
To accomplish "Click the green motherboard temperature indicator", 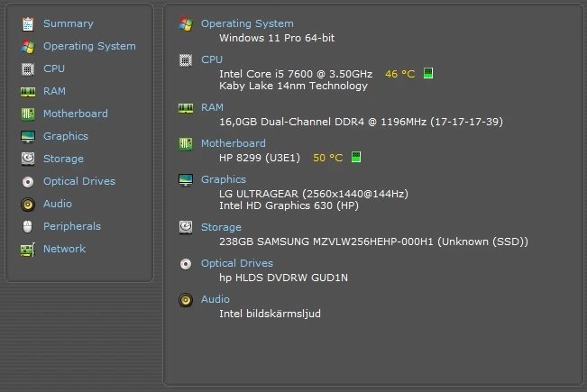I will tap(356, 158).
